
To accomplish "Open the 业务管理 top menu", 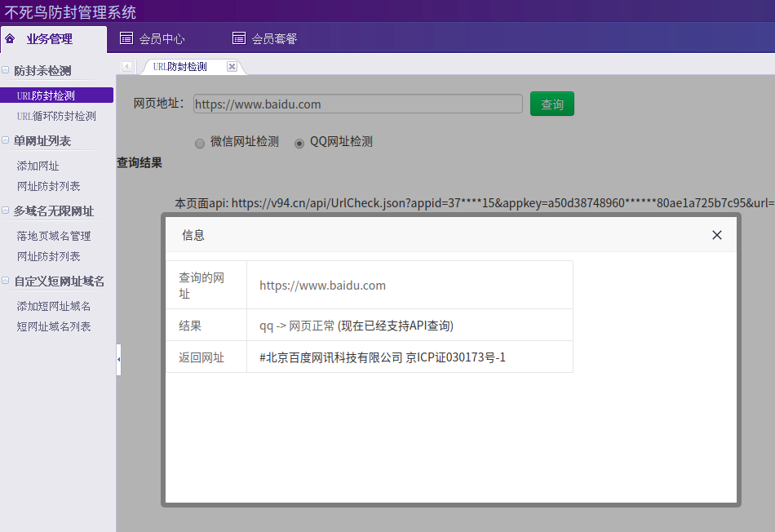I will click(x=53, y=39).
